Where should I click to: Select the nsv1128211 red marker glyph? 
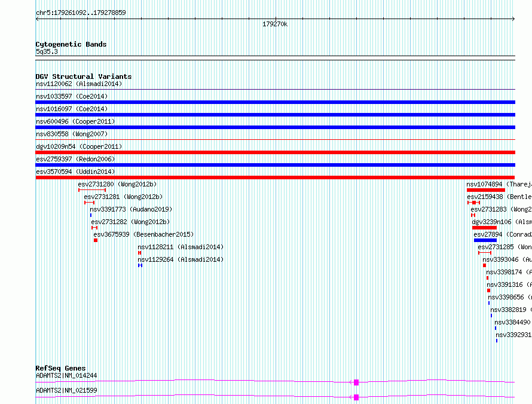tap(139, 253)
